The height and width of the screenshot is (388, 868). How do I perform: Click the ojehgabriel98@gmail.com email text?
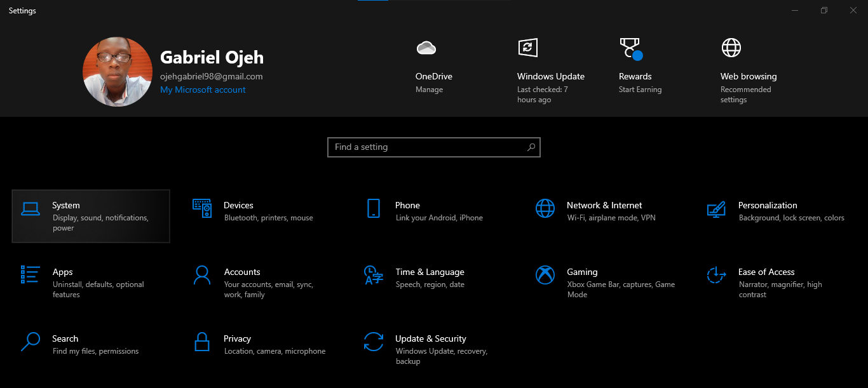pyautogui.click(x=212, y=77)
